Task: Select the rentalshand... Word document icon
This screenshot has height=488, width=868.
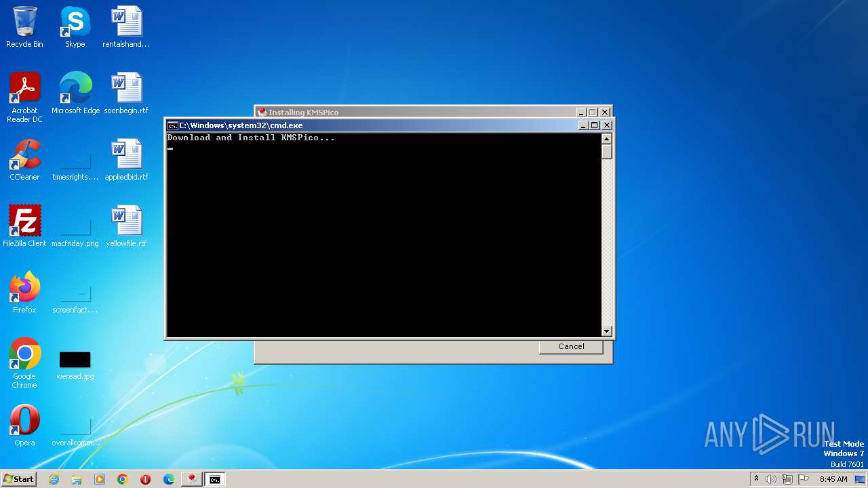Action: [x=126, y=27]
